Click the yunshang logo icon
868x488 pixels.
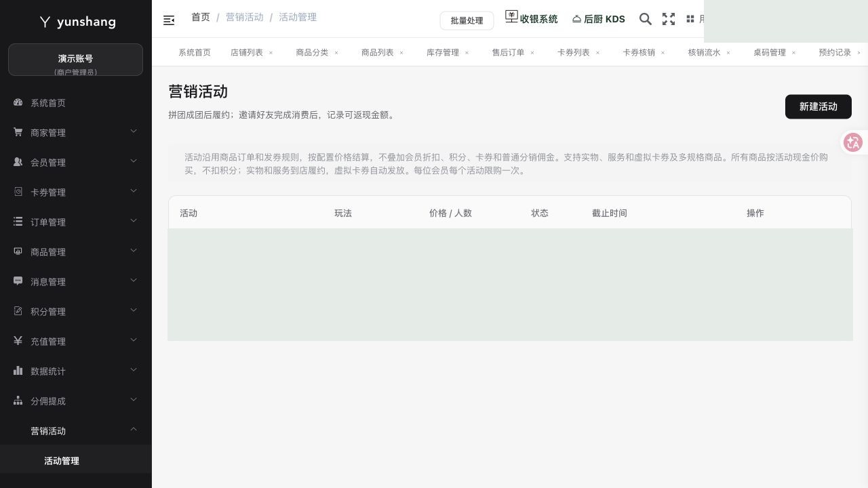(45, 22)
